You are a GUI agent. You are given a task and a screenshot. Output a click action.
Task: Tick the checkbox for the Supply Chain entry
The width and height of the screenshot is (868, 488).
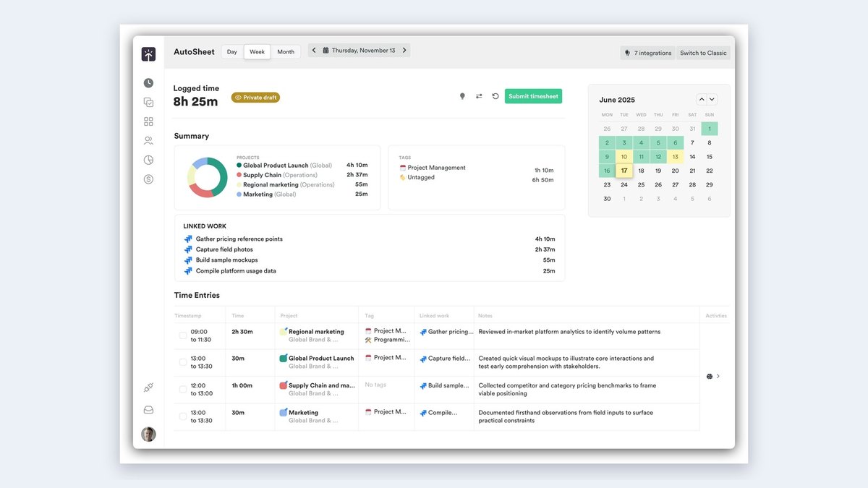(183, 389)
